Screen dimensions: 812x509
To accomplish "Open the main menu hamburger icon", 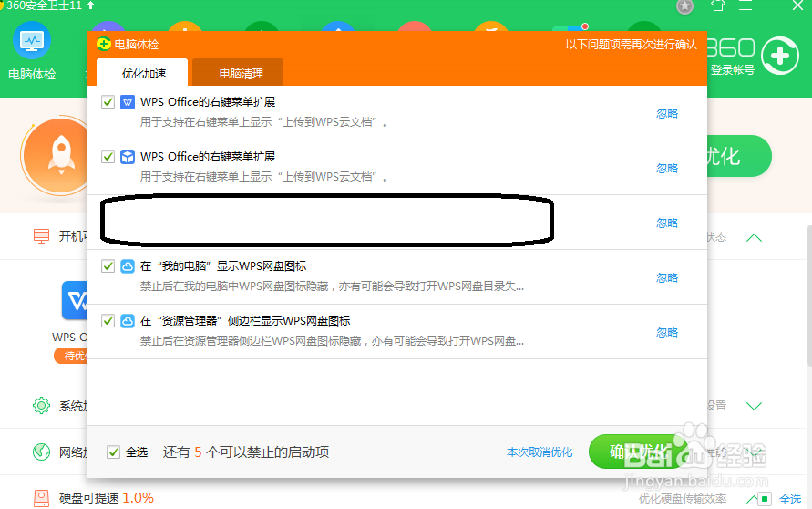I will click(x=745, y=5).
